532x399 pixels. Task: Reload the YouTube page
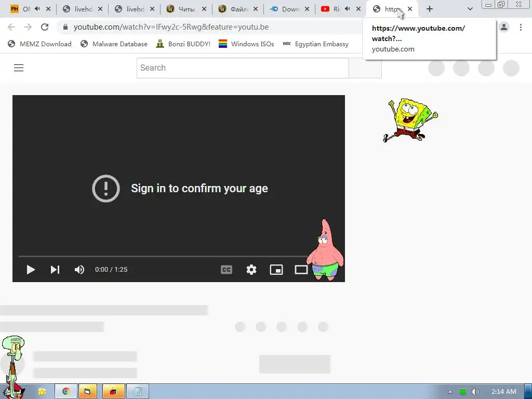[x=45, y=27]
